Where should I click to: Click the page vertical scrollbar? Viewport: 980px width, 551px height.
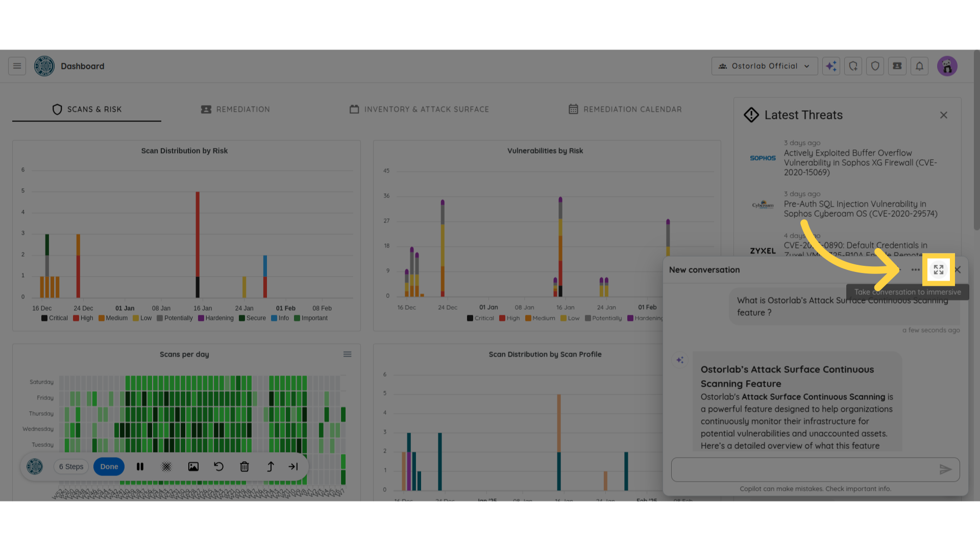[x=976, y=140]
